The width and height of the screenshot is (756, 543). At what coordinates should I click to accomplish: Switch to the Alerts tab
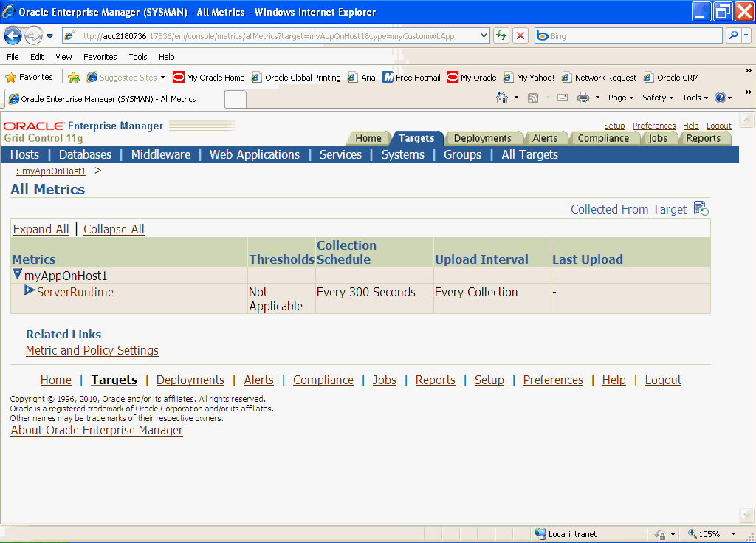[x=545, y=138]
